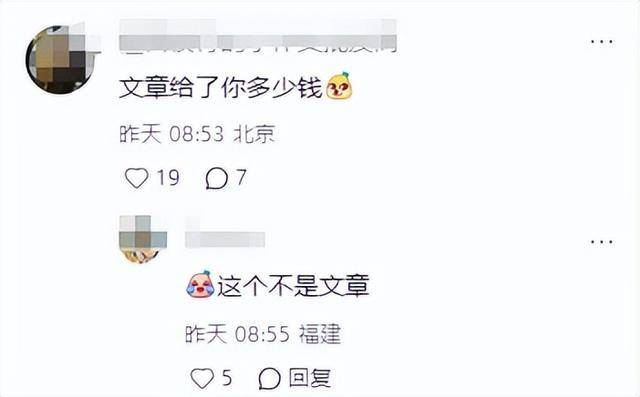
Task: Click the speech bubble icon beside 回复
Action: 270,378
